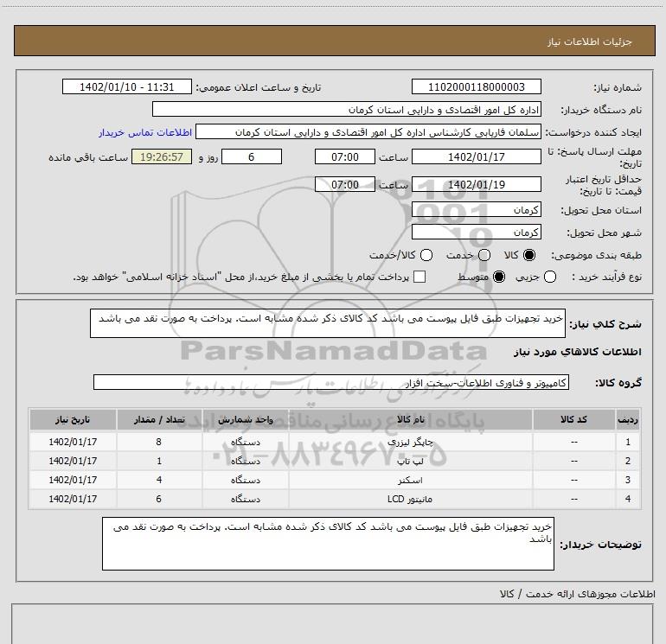
Task: Click the request creator name field
Action: (368, 132)
